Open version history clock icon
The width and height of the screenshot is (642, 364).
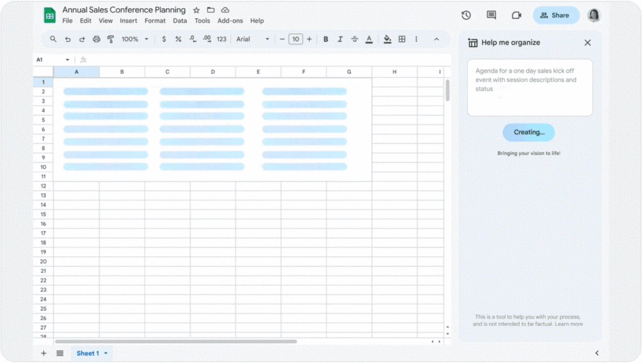[x=466, y=16]
